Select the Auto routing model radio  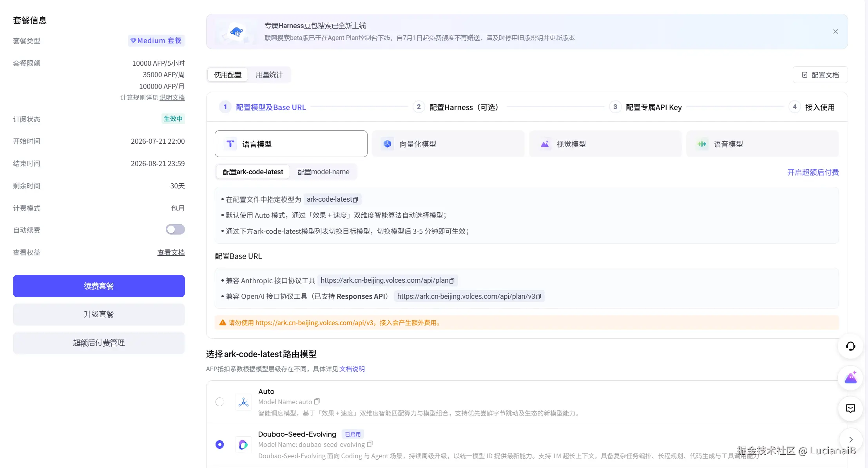pos(219,402)
